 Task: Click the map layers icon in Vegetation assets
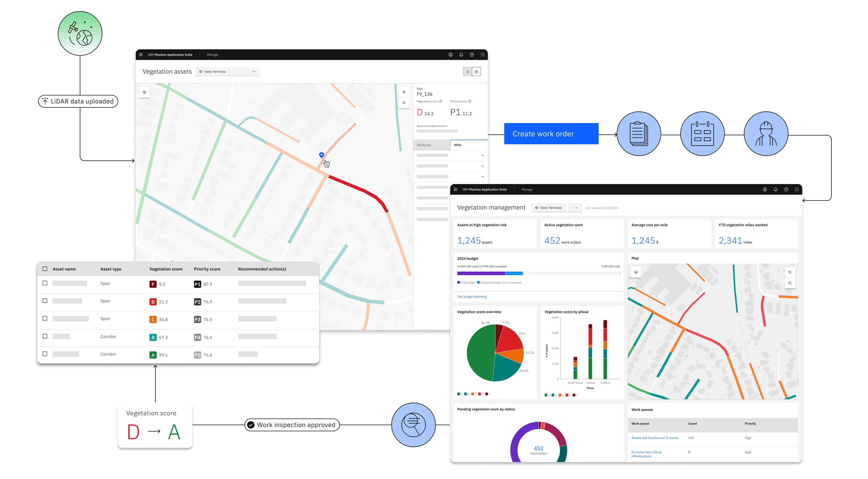[x=144, y=92]
